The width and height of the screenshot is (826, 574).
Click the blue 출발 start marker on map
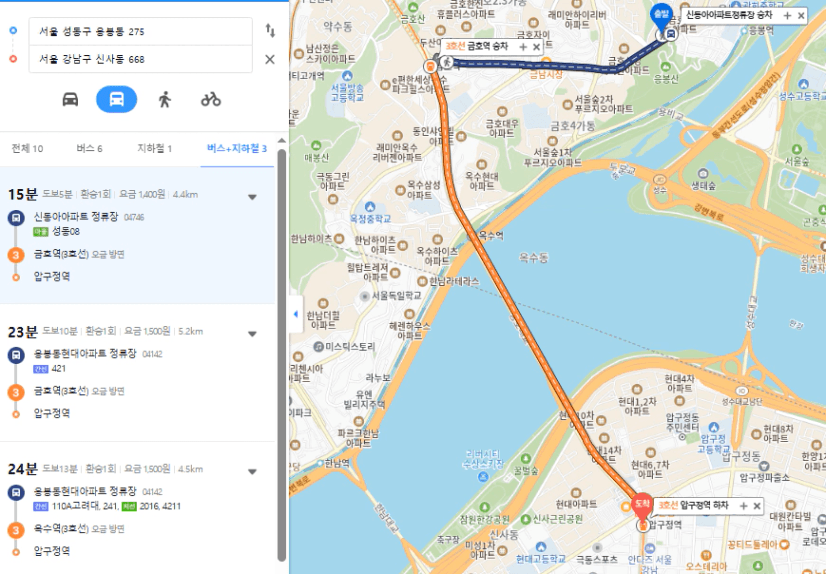tap(661, 17)
